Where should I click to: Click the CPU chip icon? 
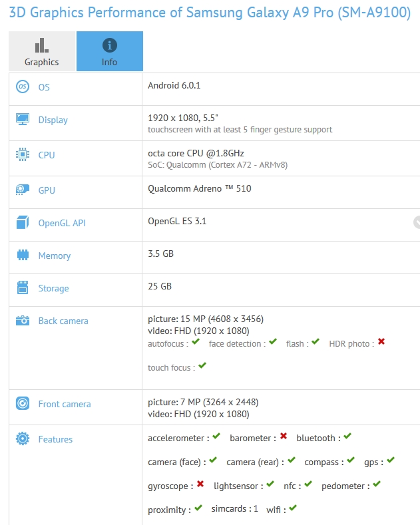pos(23,154)
